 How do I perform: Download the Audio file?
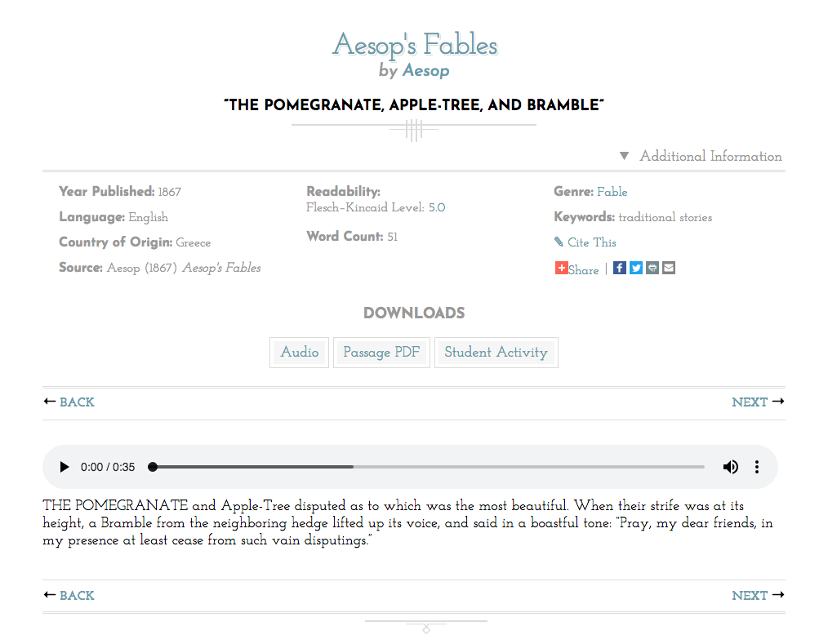299,352
